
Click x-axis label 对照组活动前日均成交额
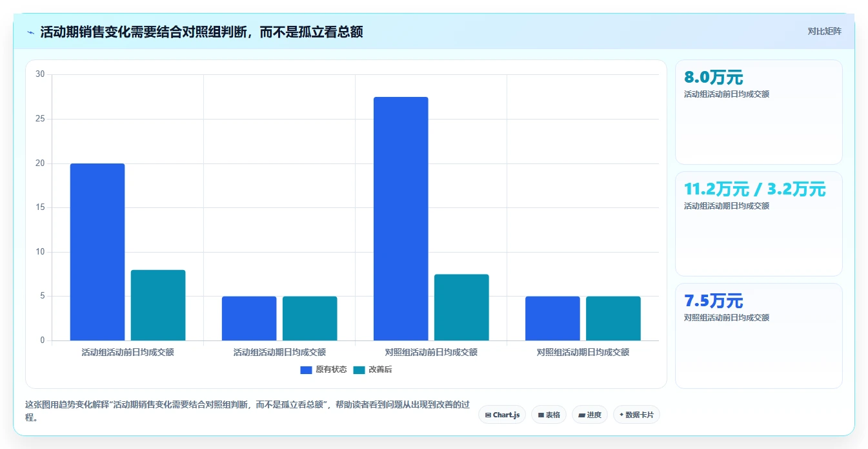click(x=431, y=352)
